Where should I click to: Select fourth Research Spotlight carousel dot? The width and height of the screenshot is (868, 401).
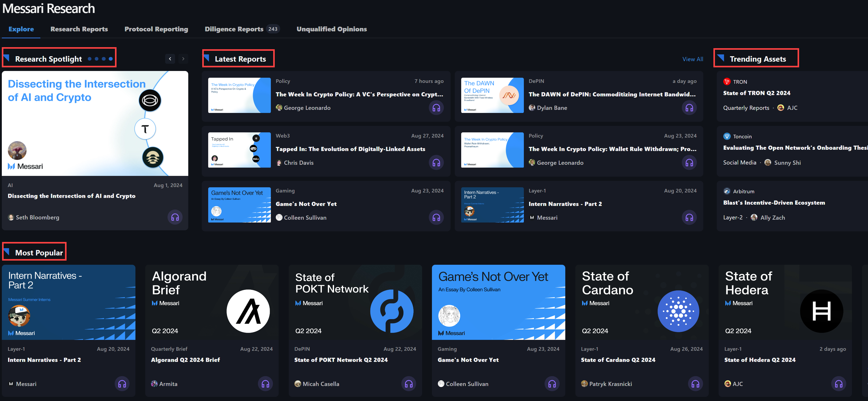[111, 59]
